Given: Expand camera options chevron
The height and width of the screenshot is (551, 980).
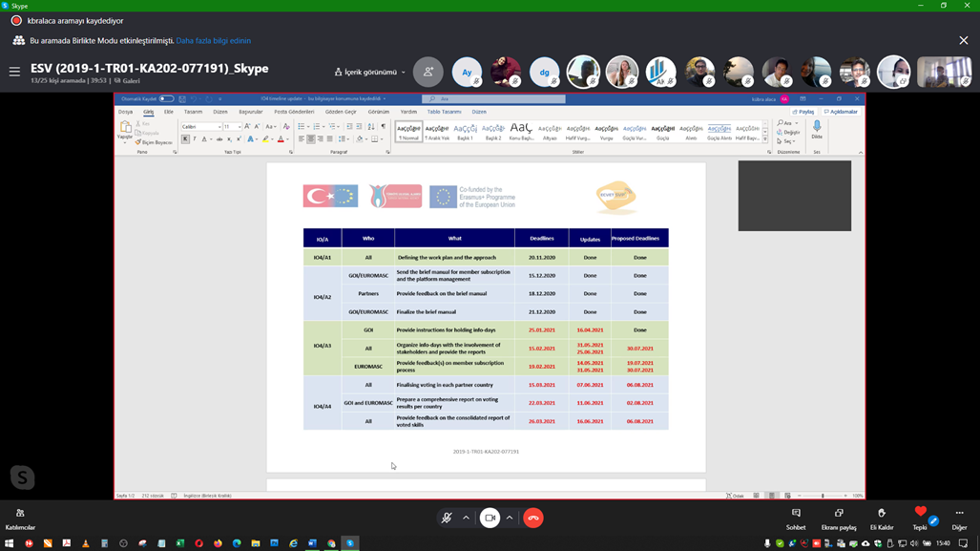Looking at the screenshot, I should [510, 518].
